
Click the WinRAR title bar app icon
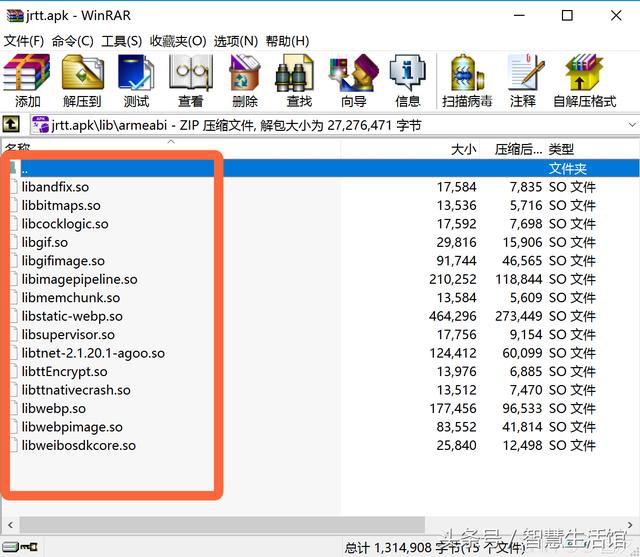pos(15,16)
